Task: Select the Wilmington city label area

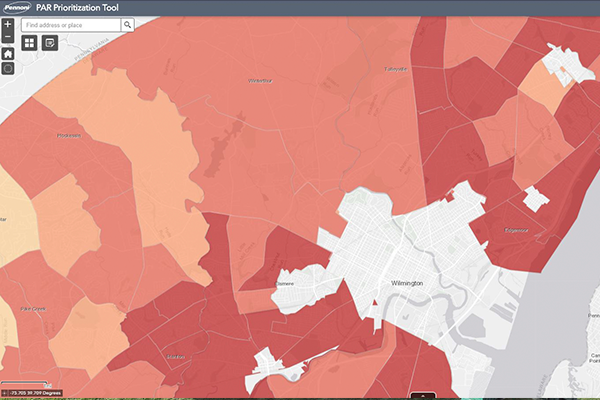Action: click(407, 283)
